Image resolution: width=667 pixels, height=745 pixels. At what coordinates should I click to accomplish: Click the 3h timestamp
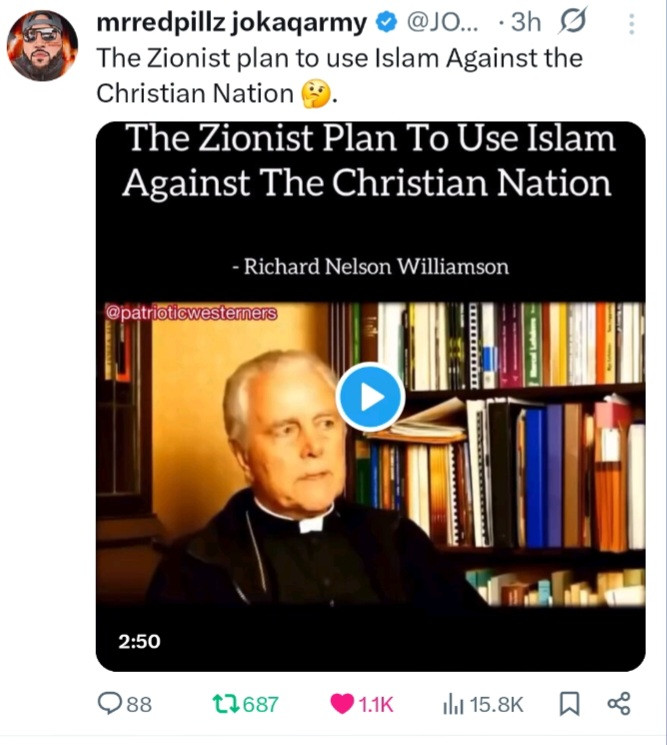point(525,22)
